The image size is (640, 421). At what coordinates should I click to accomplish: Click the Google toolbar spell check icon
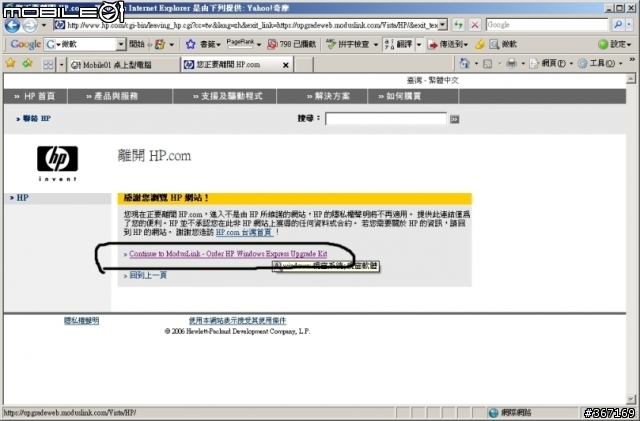tap(331, 44)
